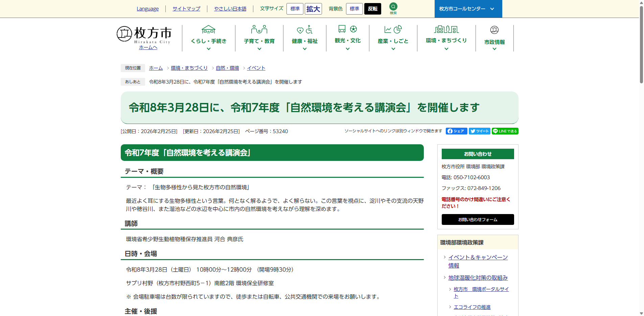Share page via Facebook シェア button

click(x=456, y=131)
